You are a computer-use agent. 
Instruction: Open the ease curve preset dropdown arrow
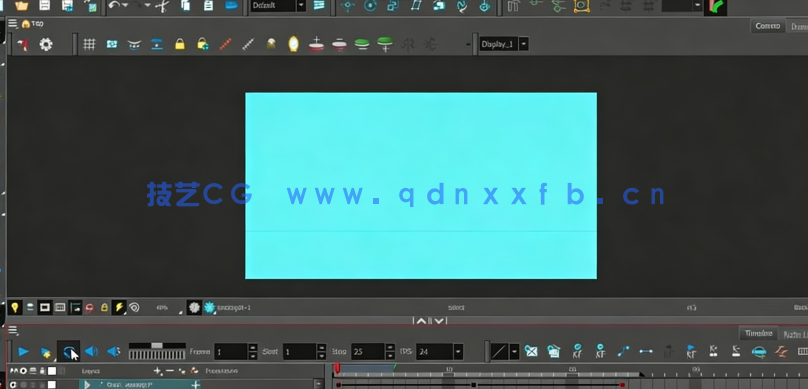[514, 352]
